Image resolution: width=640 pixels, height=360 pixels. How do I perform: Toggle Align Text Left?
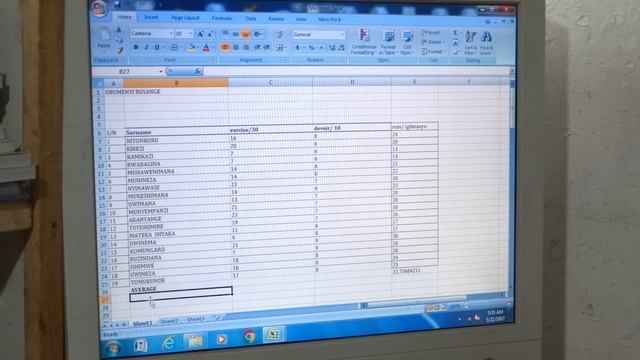point(225,48)
